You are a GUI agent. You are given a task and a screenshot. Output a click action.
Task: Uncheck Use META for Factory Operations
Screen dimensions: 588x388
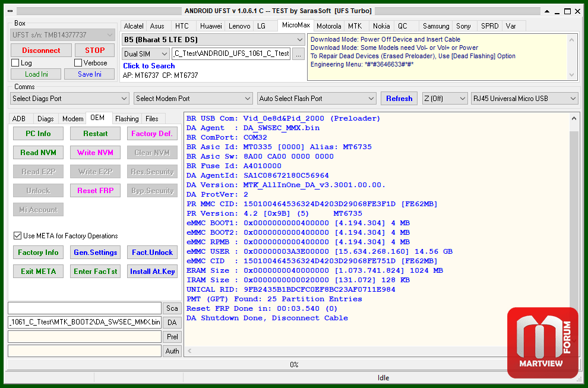pyautogui.click(x=18, y=236)
